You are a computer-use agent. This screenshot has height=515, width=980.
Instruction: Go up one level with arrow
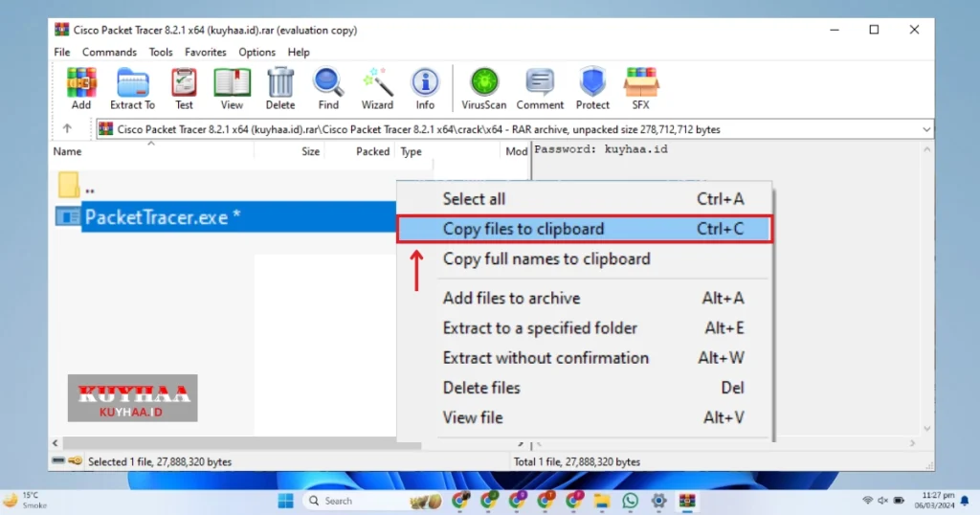[67, 128]
